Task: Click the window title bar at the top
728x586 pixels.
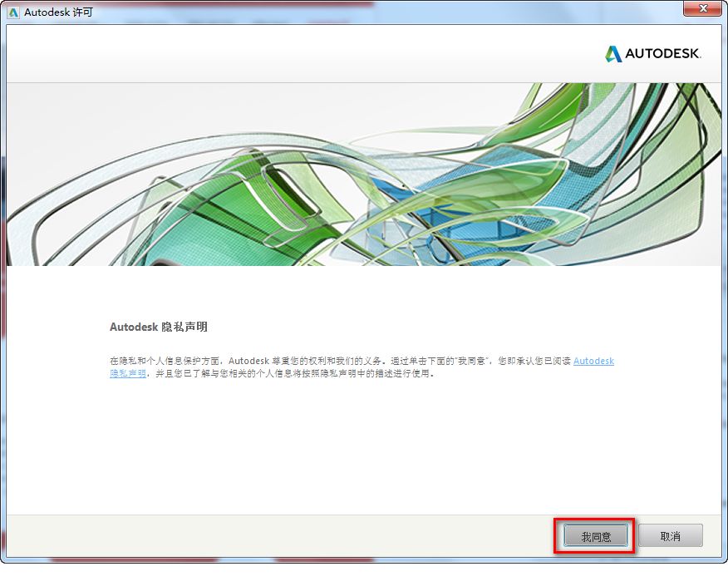Action: [x=332, y=10]
